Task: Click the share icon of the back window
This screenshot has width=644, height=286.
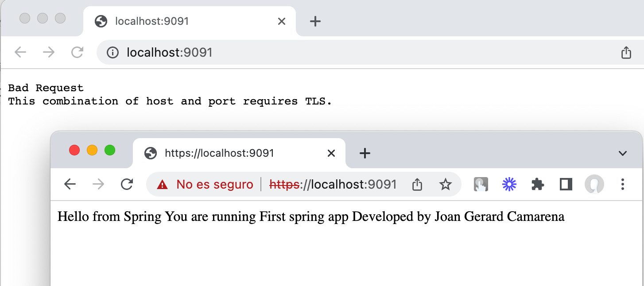Action: 626,52
